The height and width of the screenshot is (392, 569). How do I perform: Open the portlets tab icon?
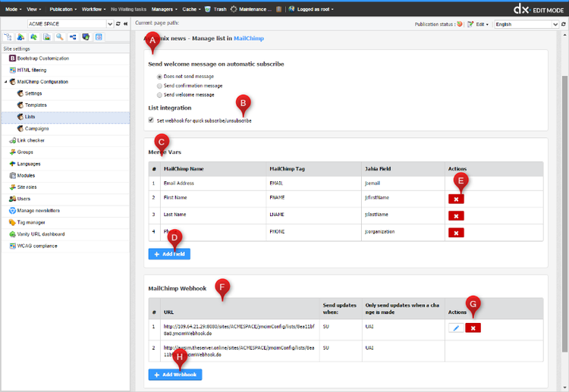tap(86, 37)
